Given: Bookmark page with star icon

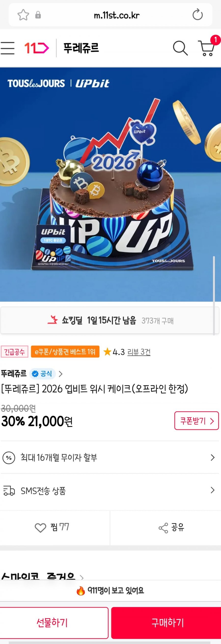Looking at the screenshot, I should pos(23,15).
